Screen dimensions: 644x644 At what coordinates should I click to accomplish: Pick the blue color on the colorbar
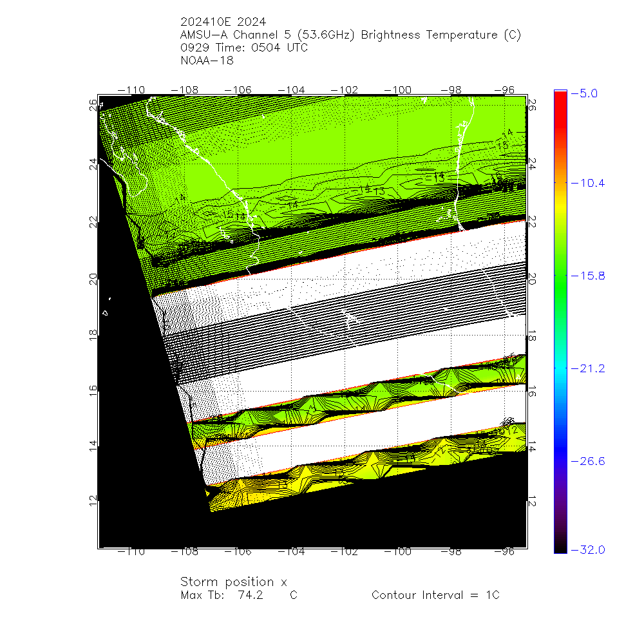[x=560, y=444]
